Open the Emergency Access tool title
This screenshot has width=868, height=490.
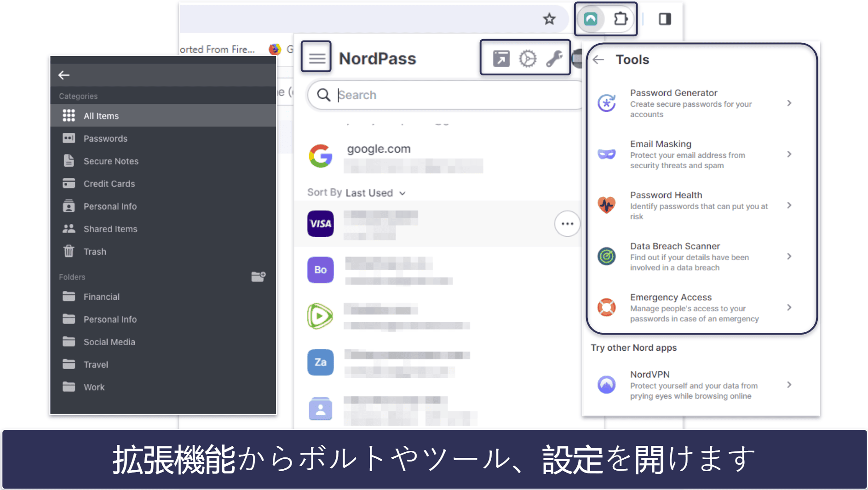point(671,297)
